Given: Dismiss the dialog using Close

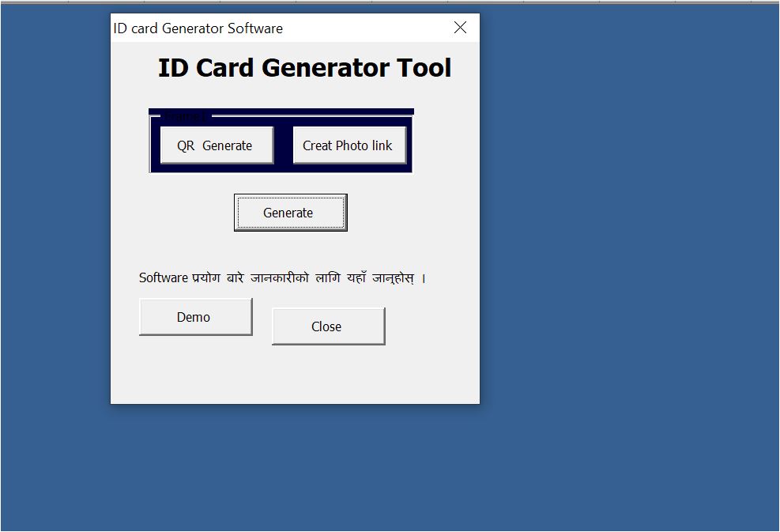Looking at the screenshot, I should tap(327, 326).
